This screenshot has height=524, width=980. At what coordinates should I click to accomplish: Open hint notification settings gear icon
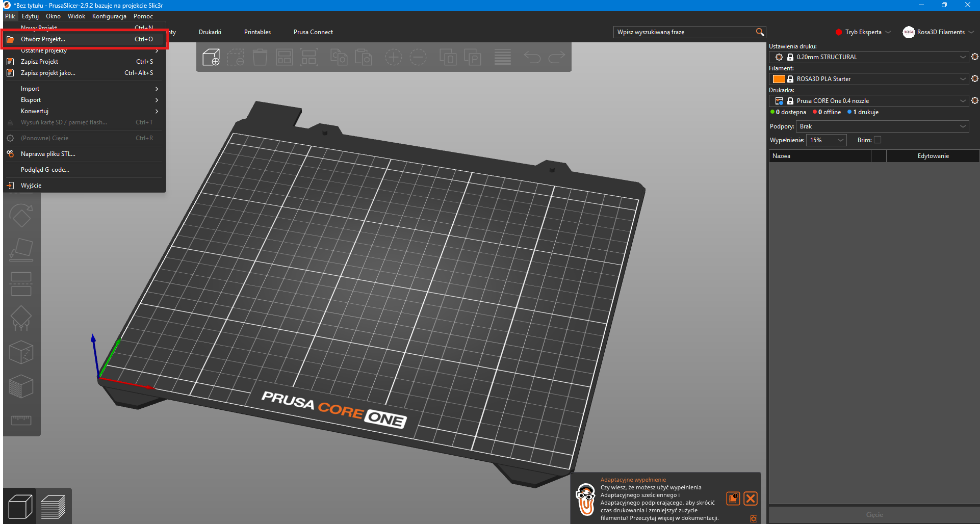click(x=754, y=519)
